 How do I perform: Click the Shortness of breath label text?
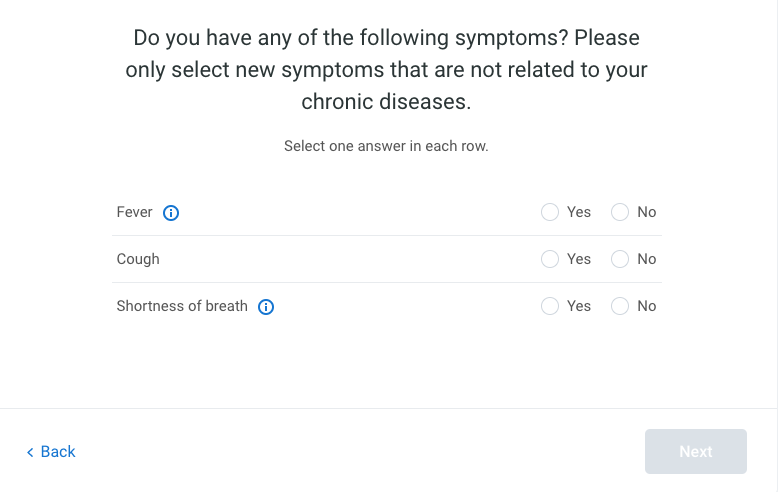pyautogui.click(x=182, y=306)
